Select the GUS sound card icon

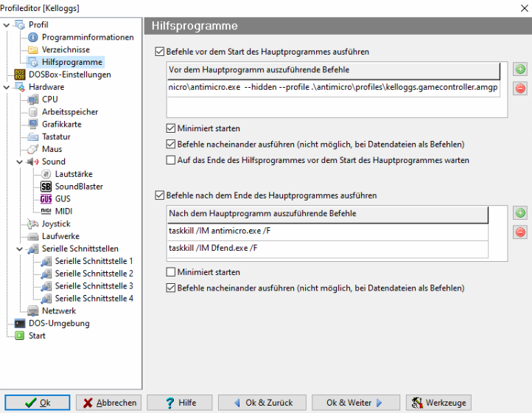[46, 199]
